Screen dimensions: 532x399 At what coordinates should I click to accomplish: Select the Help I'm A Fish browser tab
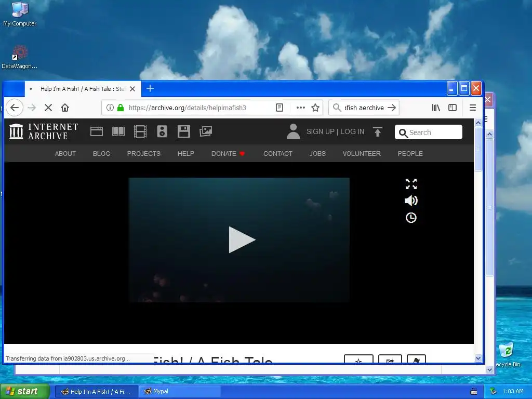click(83, 89)
